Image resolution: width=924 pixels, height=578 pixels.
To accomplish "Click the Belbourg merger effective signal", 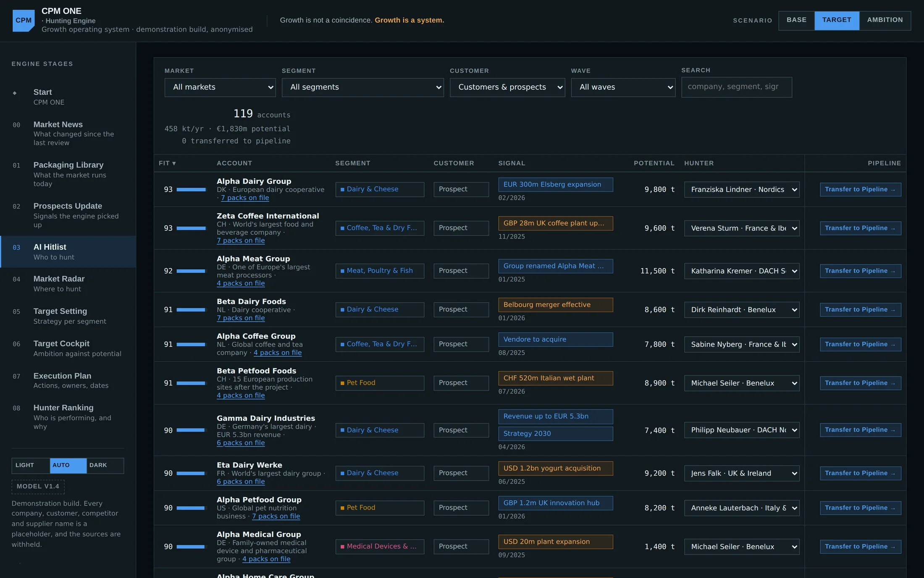I will (x=555, y=305).
